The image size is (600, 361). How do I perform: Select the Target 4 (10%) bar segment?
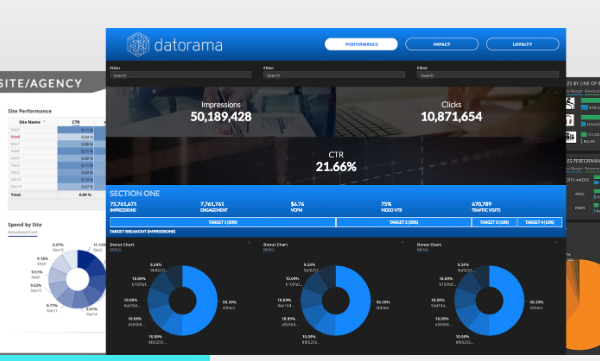[540, 222]
